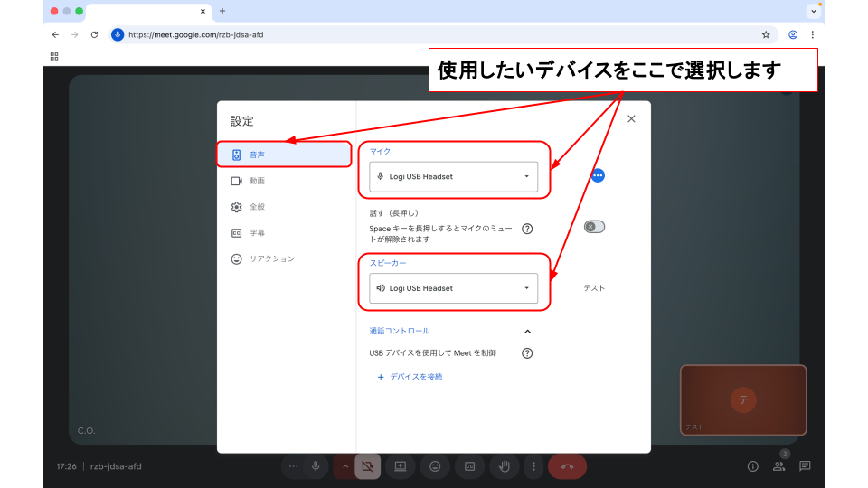
Task: Open the スピーカー Logi USB Headset dropdown
Action: click(453, 288)
